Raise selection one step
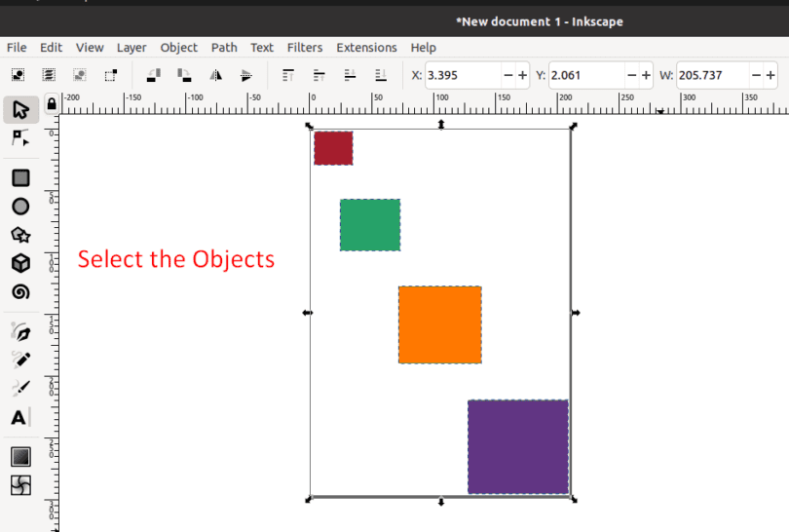 [319, 75]
